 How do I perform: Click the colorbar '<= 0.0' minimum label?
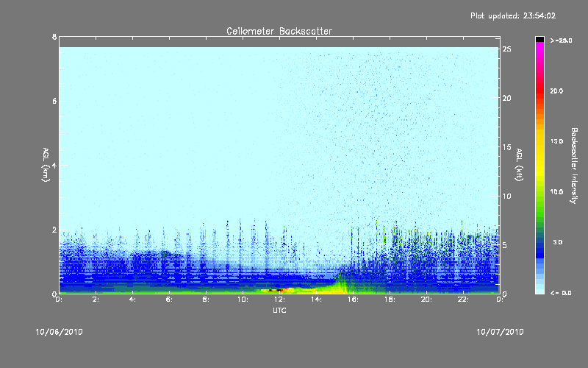(561, 293)
